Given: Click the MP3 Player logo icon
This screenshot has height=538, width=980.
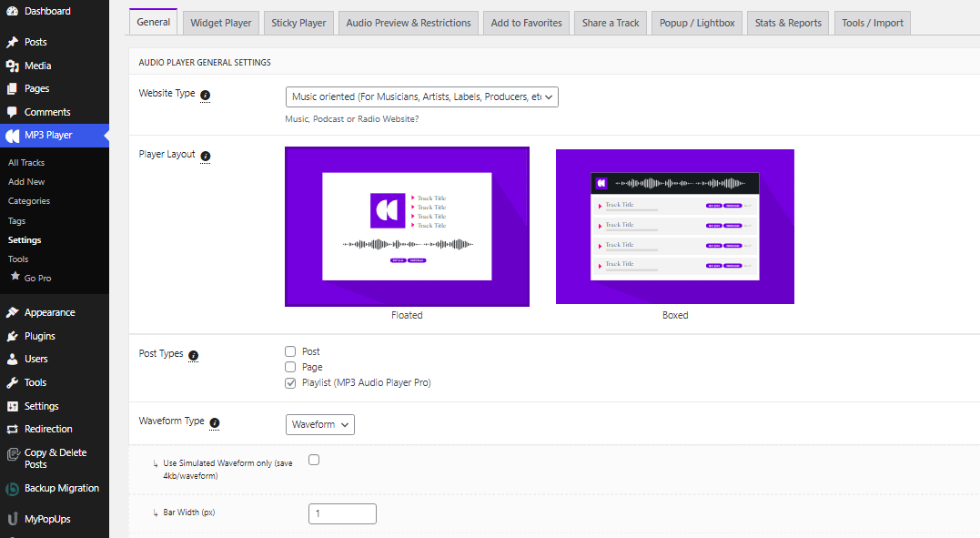Looking at the screenshot, I should coord(12,136).
